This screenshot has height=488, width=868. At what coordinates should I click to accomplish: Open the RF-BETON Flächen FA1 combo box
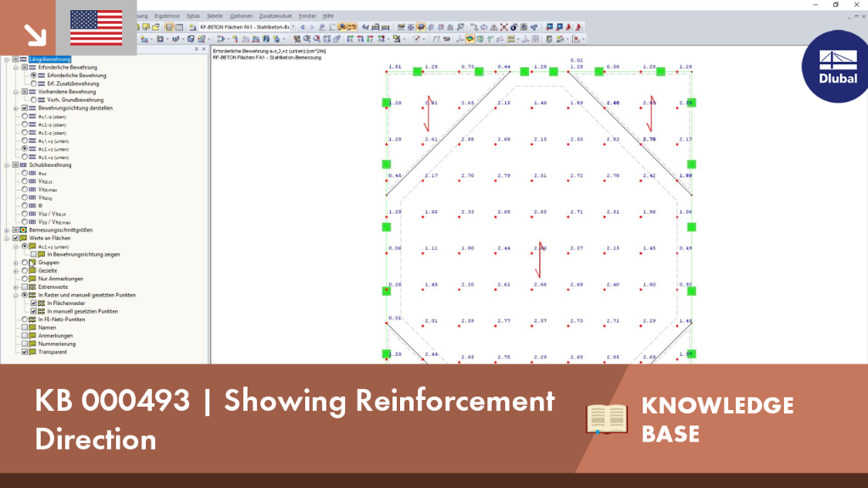[x=247, y=27]
